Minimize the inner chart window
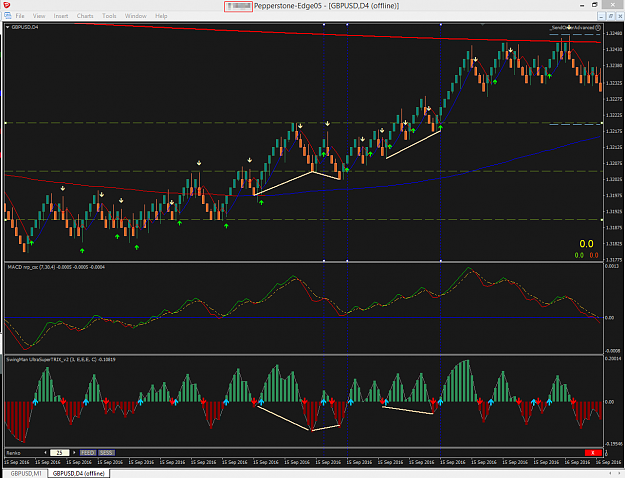Viewport: 625px width, 478px height. pyautogui.click(x=601, y=16)
